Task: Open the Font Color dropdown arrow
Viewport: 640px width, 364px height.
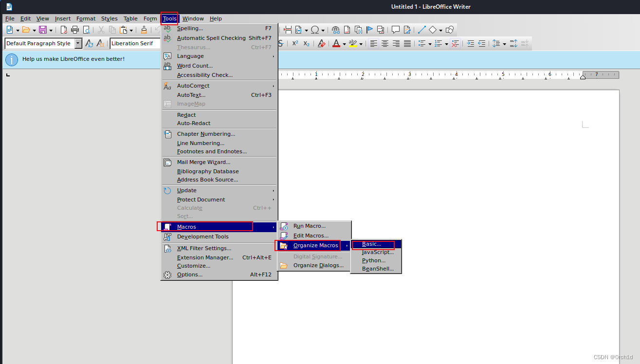Action: click(344, 43)
